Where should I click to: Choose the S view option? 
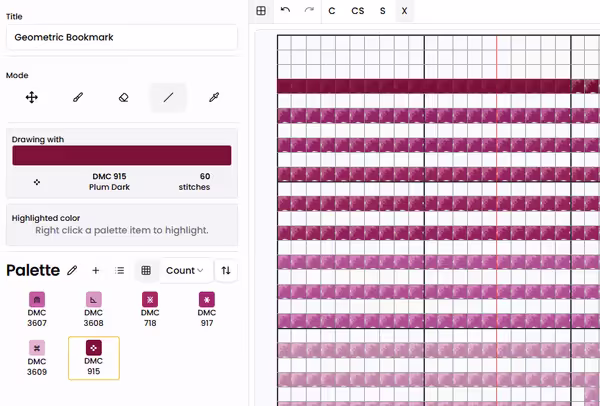383,11
